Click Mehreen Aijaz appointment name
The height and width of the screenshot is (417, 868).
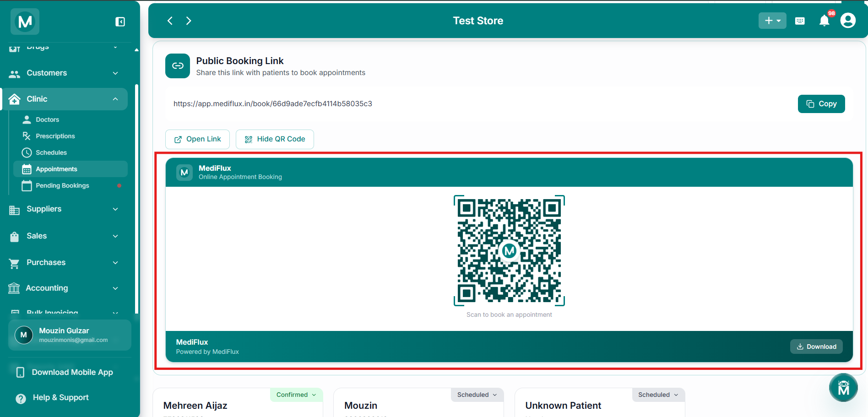click(195, 406)
